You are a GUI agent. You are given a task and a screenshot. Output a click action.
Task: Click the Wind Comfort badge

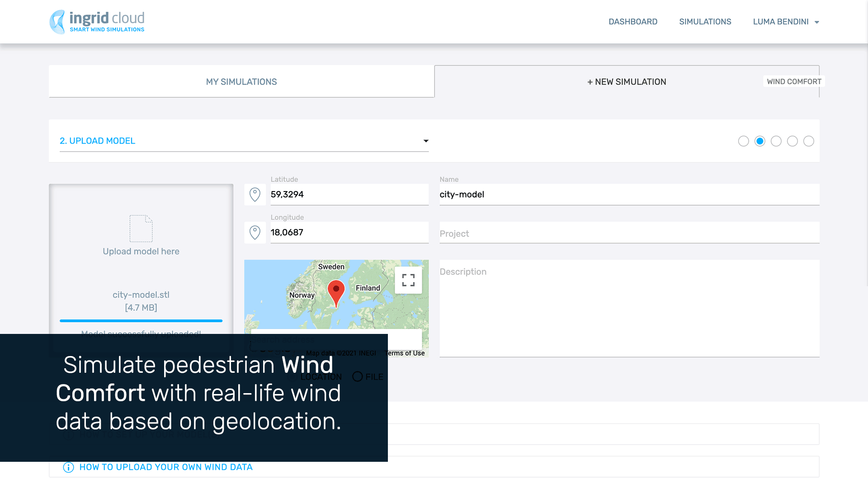click(794, 81)
